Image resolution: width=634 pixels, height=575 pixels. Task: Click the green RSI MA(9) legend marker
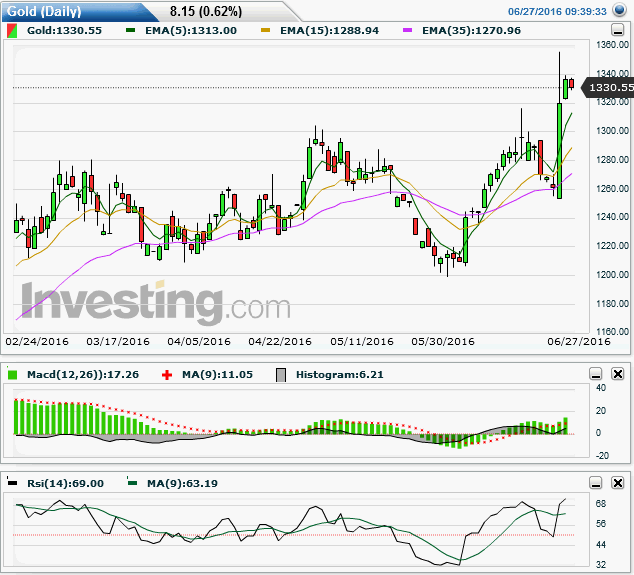pyautogui.click(x=132, y=483)
